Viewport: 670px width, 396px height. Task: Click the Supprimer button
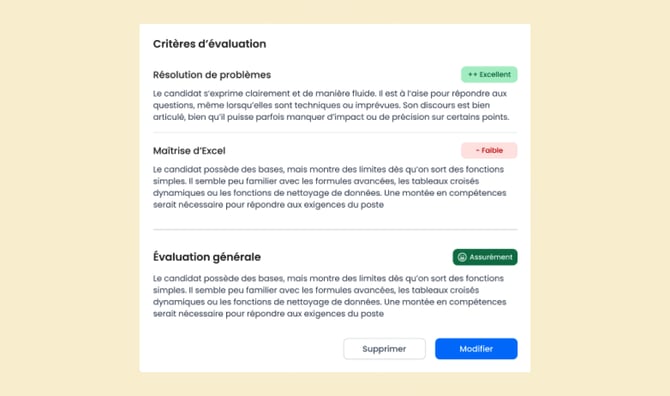click(384, 349)
